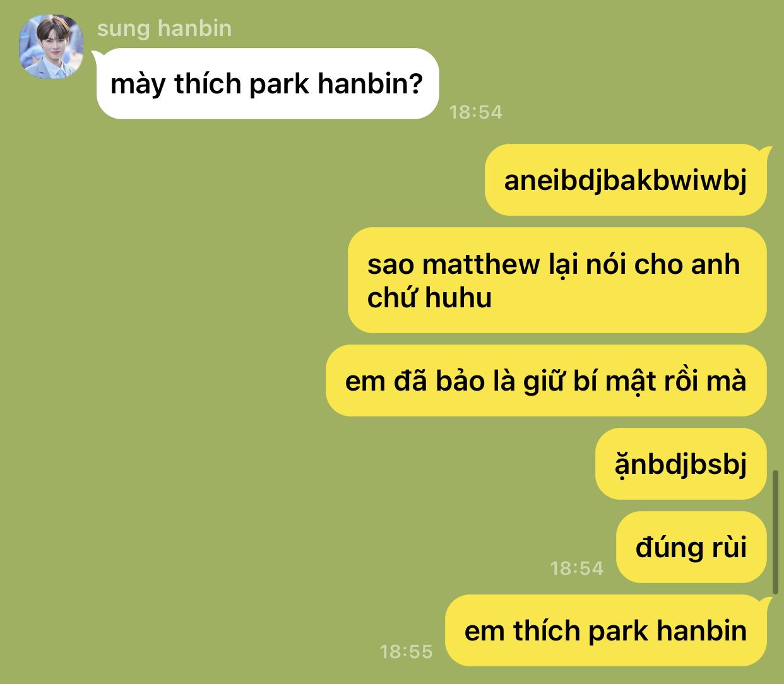Tap the 'ặnbdjbsbj' message bubble
The width and height of the screenshot is (784, 684).
pyautogui.click(x=680, y=464)
